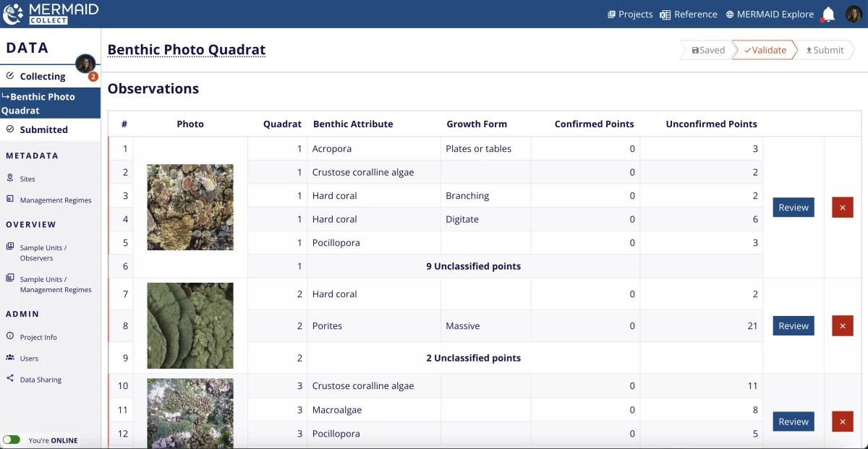Click the Porites cell

374,326
